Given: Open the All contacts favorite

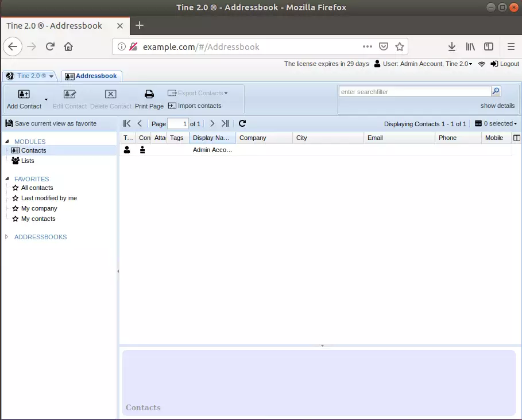Looking at the screenshot, I should (x=37, y=188).
